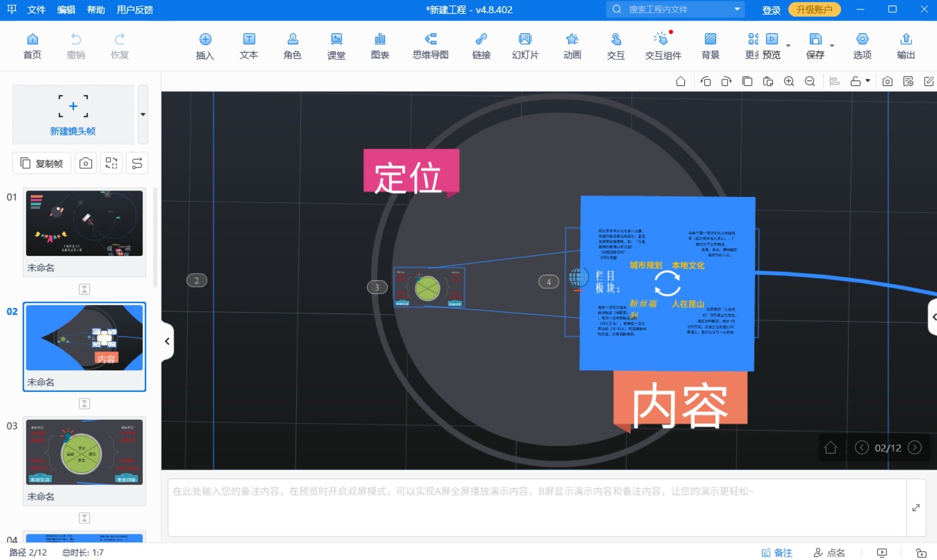The height and width of the screenshot is (560, 937).
Task: Open the 编辑 menu
Action: coord(66,9)
